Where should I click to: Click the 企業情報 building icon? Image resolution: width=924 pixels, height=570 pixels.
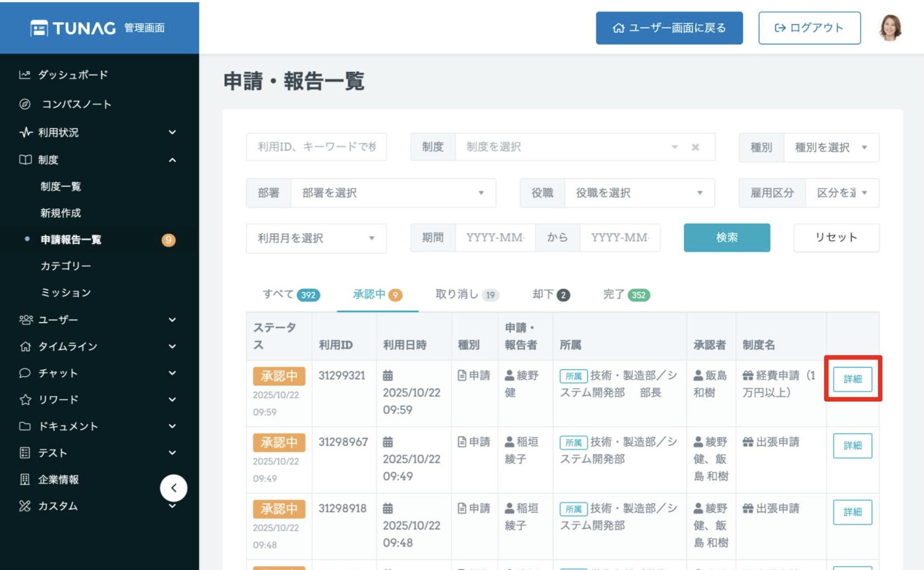(24, 479)
